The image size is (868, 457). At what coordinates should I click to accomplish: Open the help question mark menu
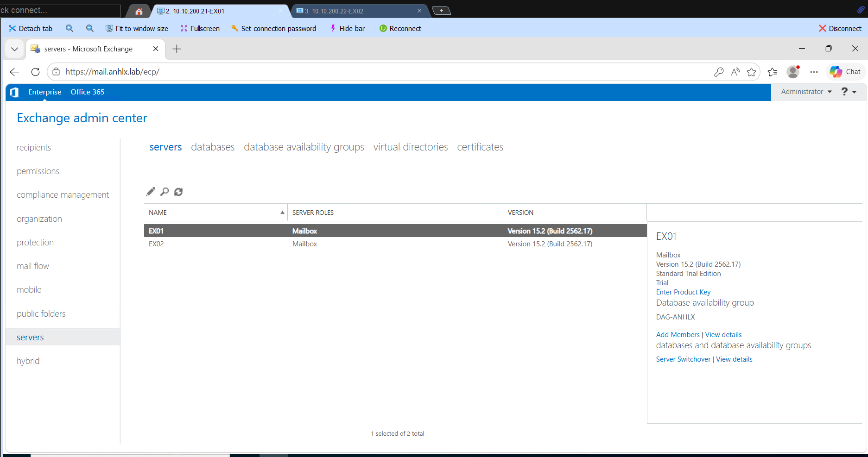click(849, 92)
